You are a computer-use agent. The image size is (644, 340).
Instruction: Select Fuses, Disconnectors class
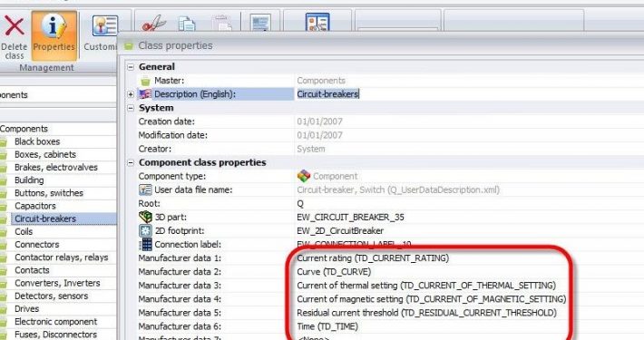(x=55, y=335)
